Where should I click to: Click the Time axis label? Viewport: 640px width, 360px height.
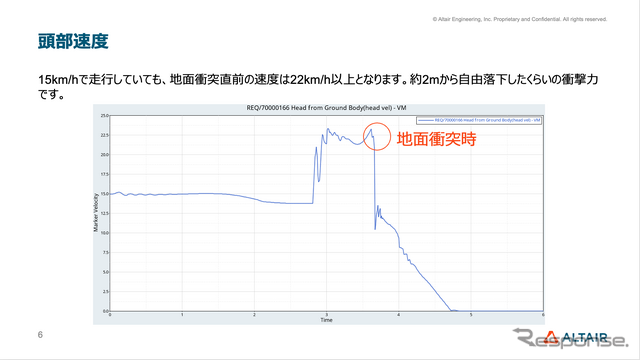click(326, 320)
